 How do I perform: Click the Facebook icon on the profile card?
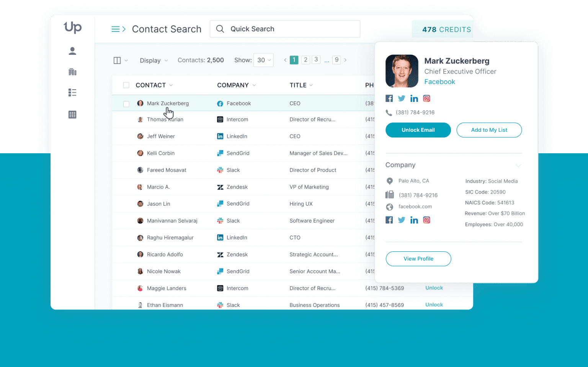pyautogui.click(x=389, y=98)
